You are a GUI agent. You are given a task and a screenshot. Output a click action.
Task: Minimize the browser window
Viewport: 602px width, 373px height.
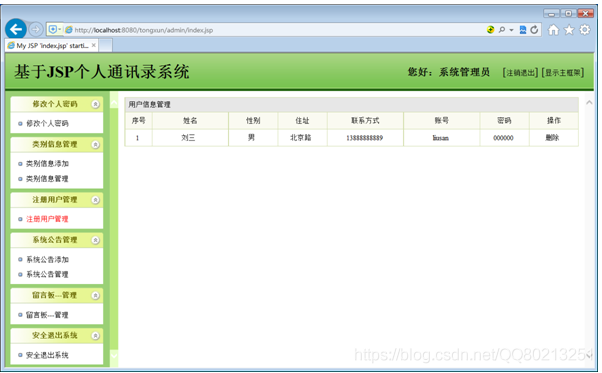551,13
